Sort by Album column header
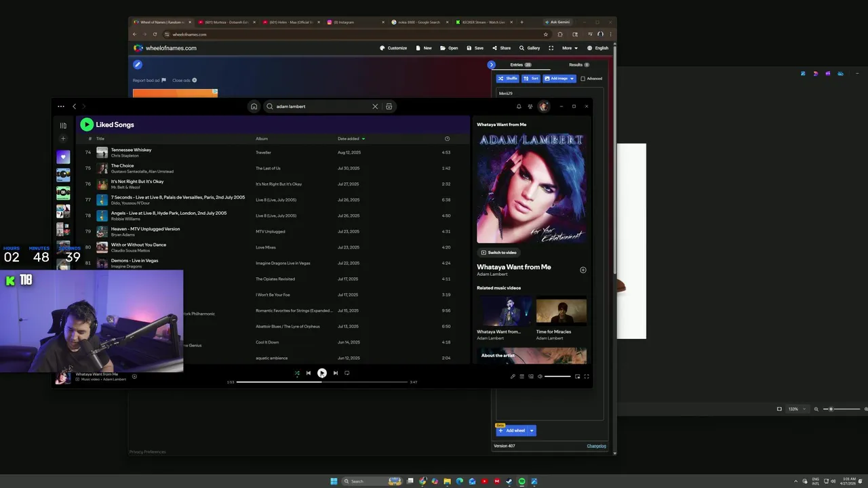Screen dimensions: 868x488 (x=262, y=138)
